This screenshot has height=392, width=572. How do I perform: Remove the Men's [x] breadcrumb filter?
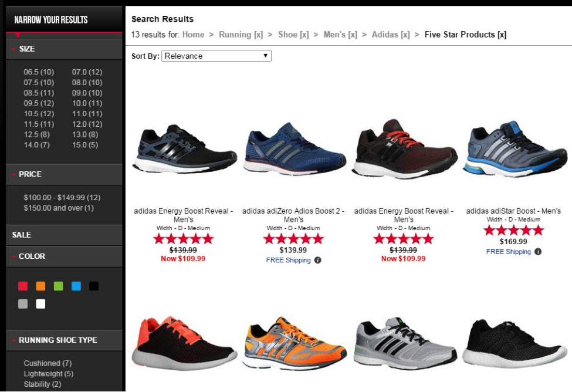pos(340,35)
